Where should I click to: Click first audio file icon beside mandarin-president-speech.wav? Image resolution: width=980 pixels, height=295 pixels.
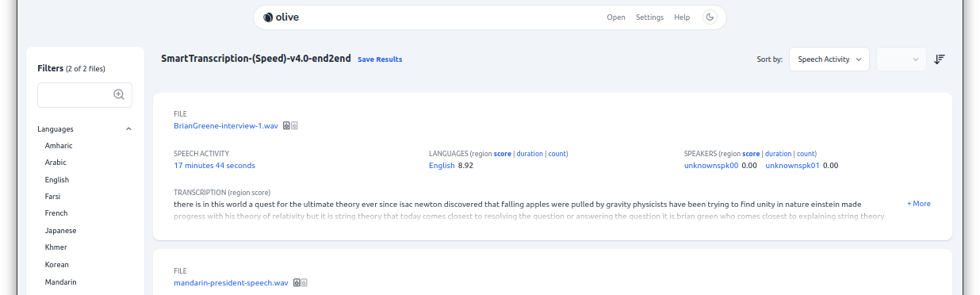point(297,282)
